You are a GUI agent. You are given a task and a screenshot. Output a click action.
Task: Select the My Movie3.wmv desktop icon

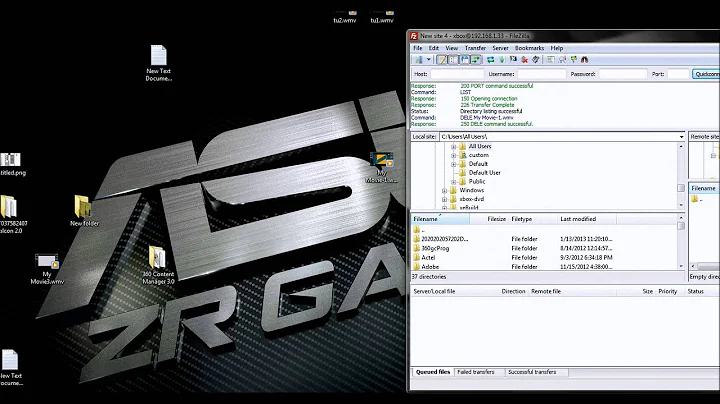(47, 269)
